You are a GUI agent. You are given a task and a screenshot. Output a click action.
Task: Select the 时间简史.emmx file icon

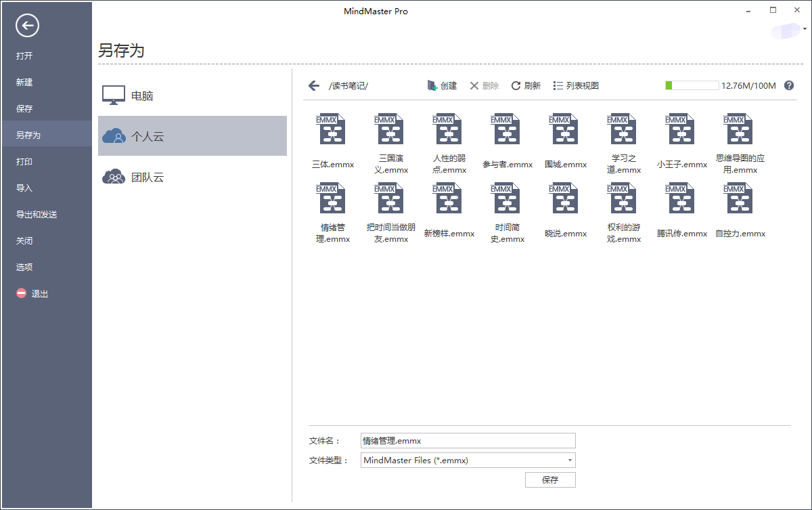click(x=505, y=198)
